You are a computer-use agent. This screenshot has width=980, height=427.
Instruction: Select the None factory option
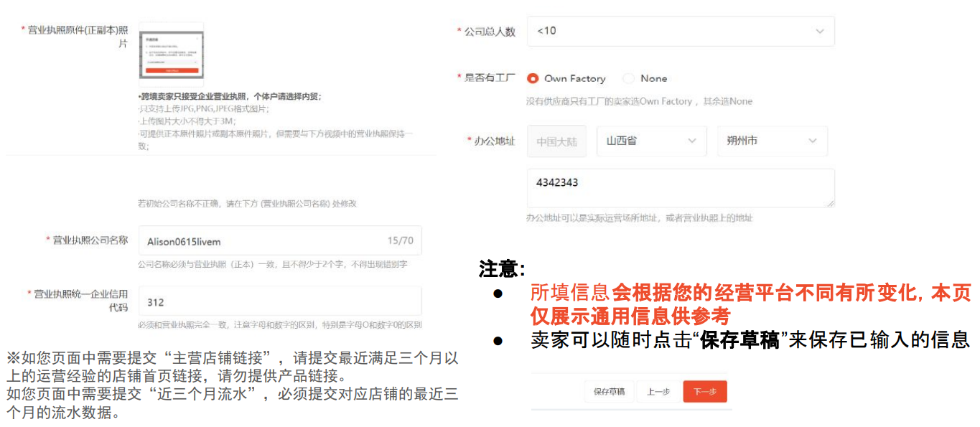pyautogui.click(x=629, y=78)
